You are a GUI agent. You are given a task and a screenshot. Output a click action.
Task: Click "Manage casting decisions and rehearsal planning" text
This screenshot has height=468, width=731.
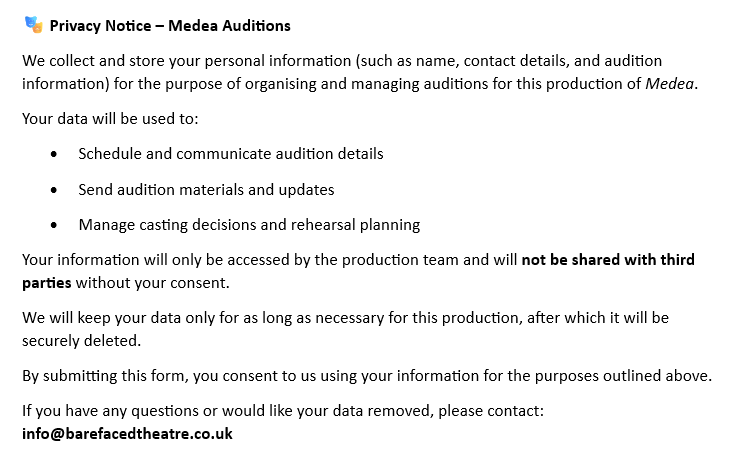pyautogui.click(x=249, y=224)
